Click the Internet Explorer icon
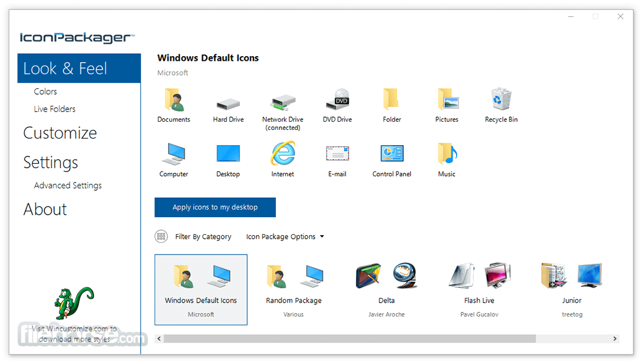Image resolution: width=644 pixels, height=364 pixels. (283, 153)
